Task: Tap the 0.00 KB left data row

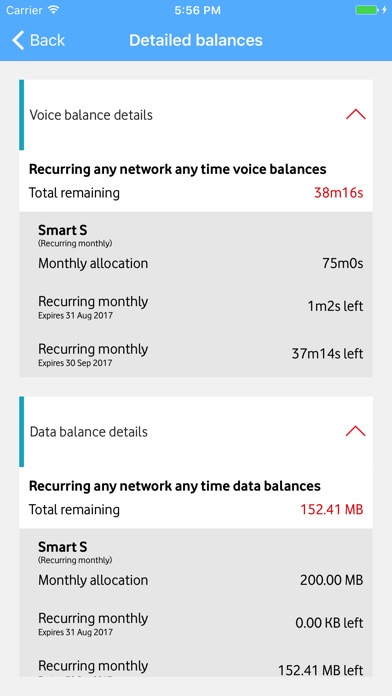Action: [196, 623]
